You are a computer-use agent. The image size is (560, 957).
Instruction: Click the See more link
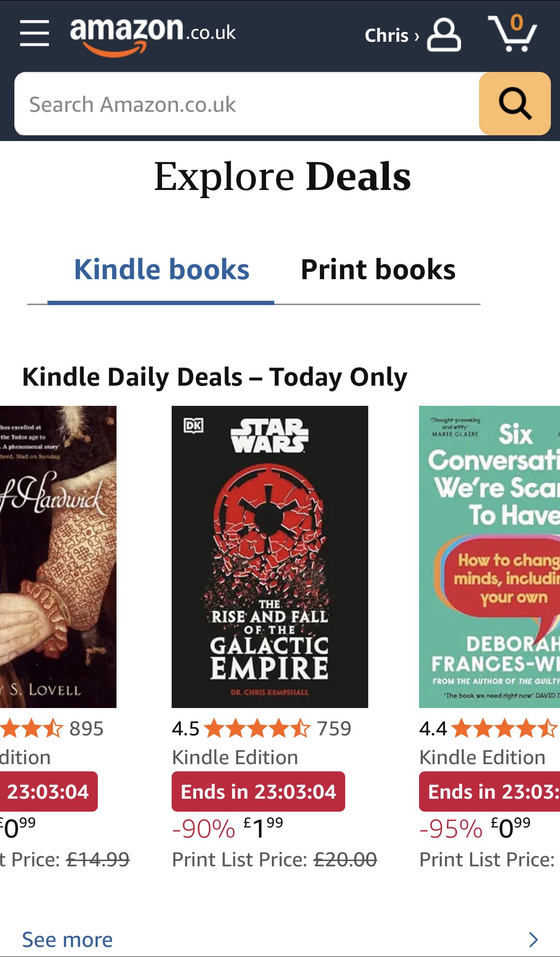pos(67,940)
